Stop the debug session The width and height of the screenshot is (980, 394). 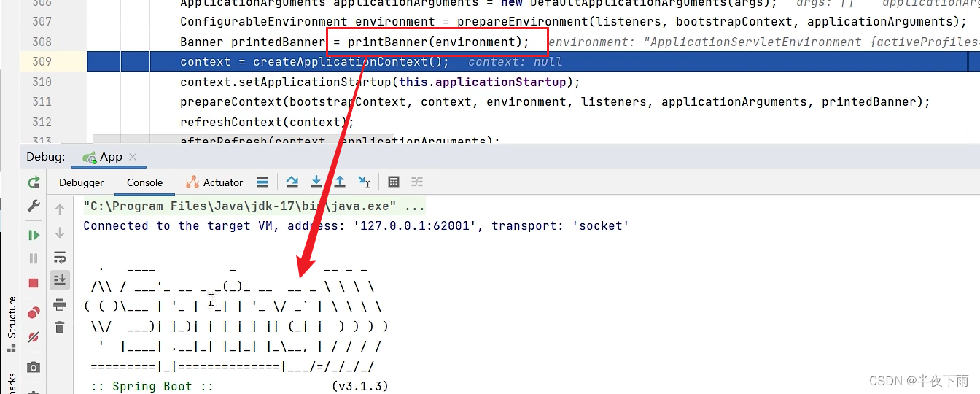[34, 283]
